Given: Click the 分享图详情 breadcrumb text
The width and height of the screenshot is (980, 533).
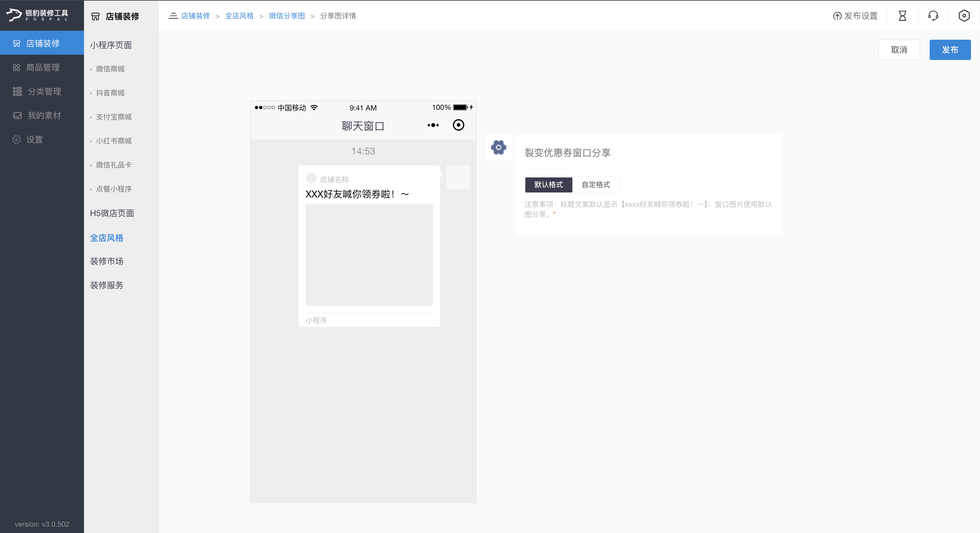Looking at the screenshot, I should pyautogui.click(x=338, y=16).
